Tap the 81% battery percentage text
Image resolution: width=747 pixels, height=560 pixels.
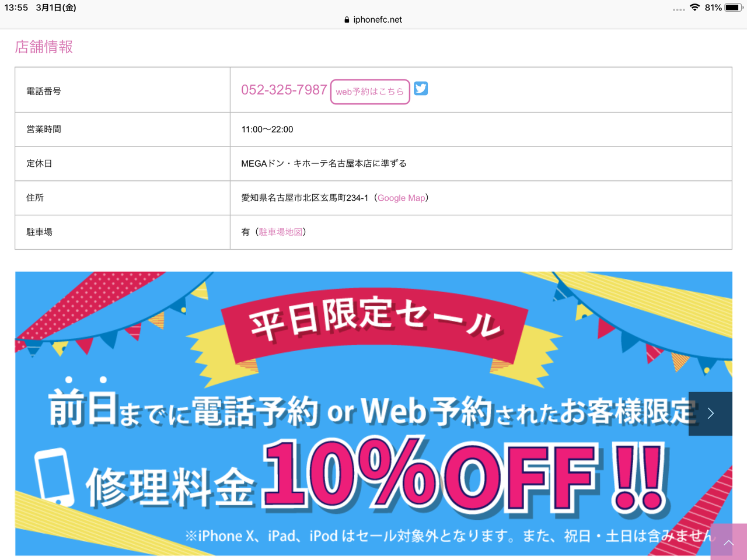(713, 8)
